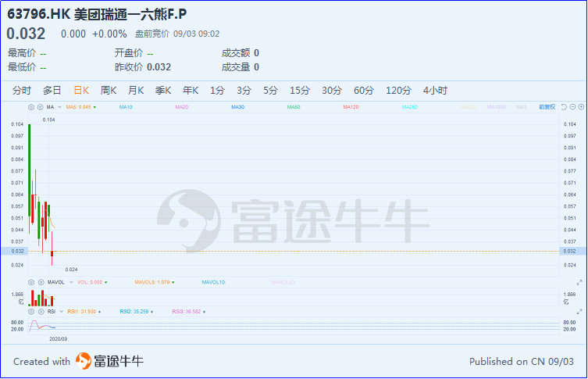588x379 pixels.
Task: Click the 0.024 low price marker on chart
Action: click(x=71, y=270)
